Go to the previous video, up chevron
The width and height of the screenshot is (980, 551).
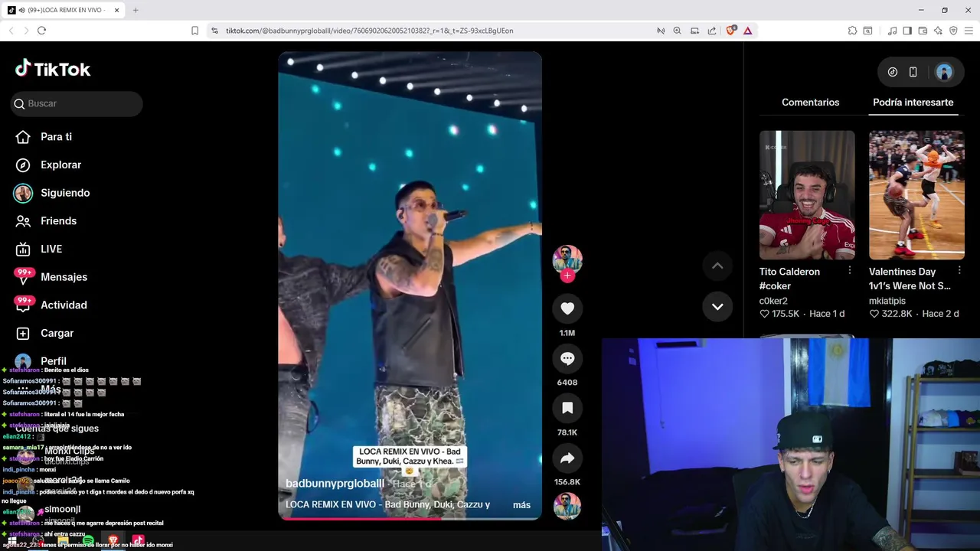coord(717,266)
